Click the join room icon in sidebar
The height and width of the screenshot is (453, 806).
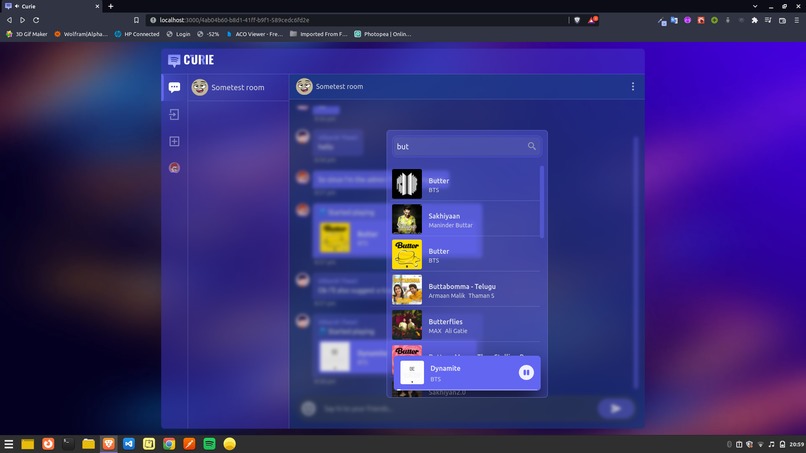(174, 114)
